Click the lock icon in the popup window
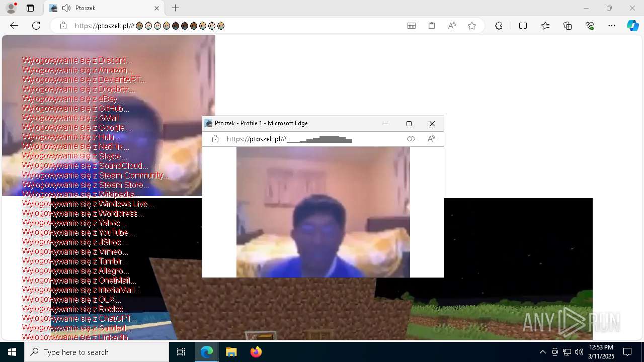 (215, 139)
